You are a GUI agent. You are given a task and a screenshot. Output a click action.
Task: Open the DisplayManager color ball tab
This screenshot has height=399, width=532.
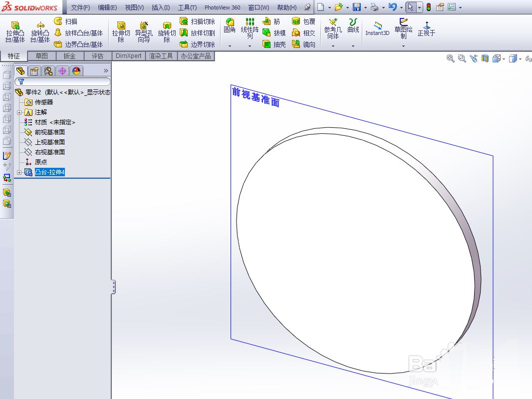tap(76, 71)
